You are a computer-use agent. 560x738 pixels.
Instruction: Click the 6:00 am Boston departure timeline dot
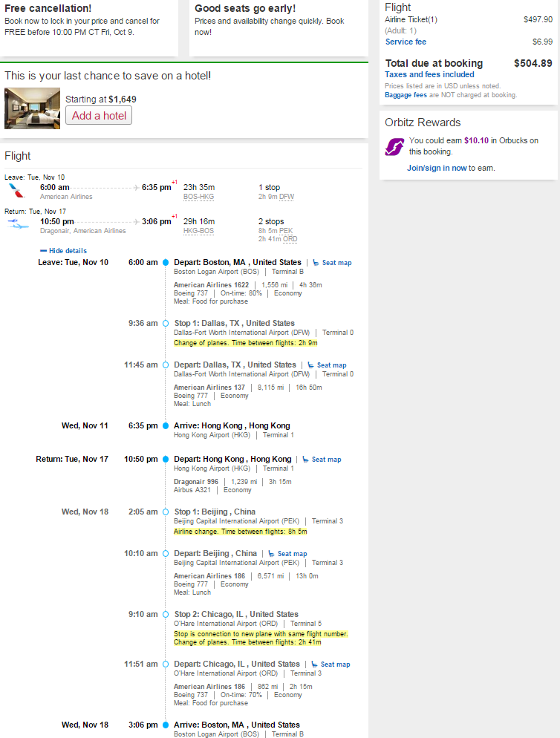coord(166,263)
